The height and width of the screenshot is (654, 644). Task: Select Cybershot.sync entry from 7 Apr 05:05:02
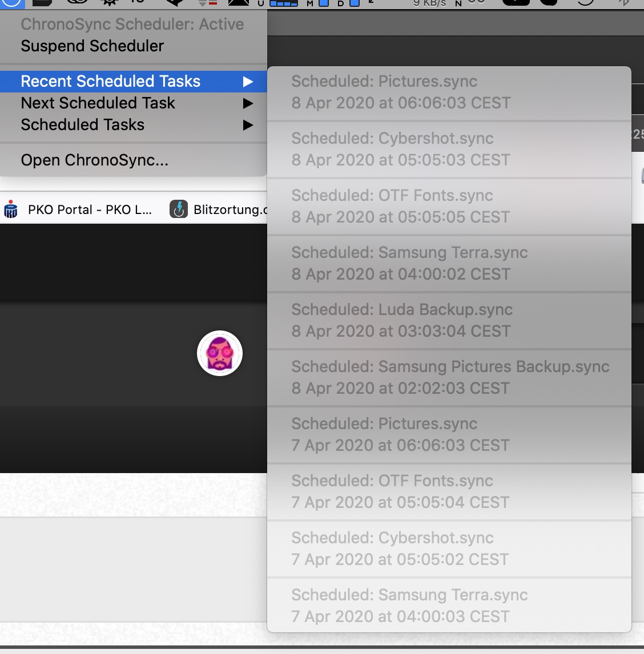449,550
